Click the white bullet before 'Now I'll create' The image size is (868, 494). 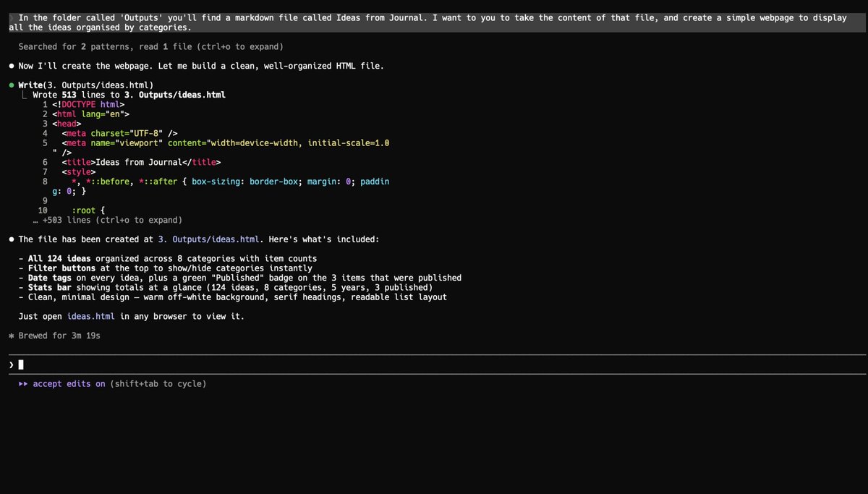11,66
